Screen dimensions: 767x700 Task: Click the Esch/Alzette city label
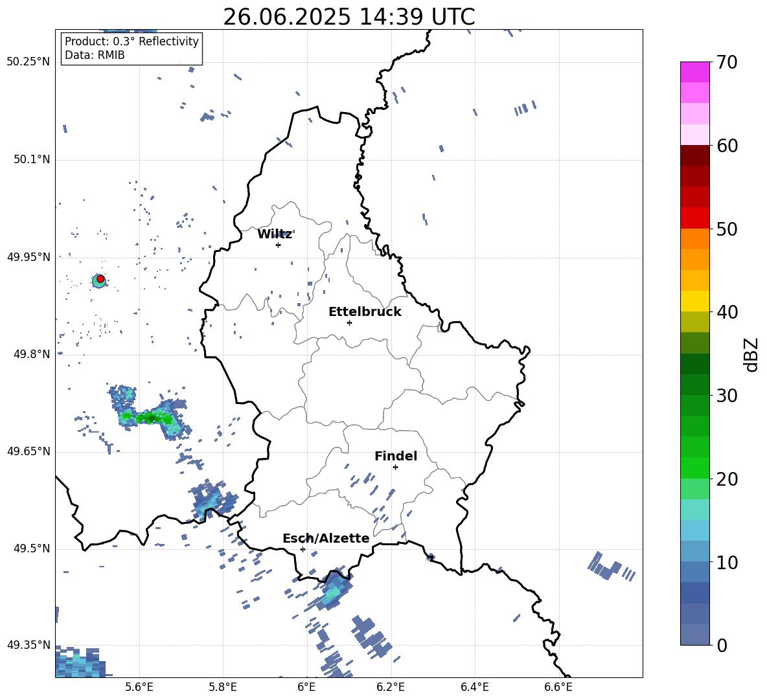[326, 538]
